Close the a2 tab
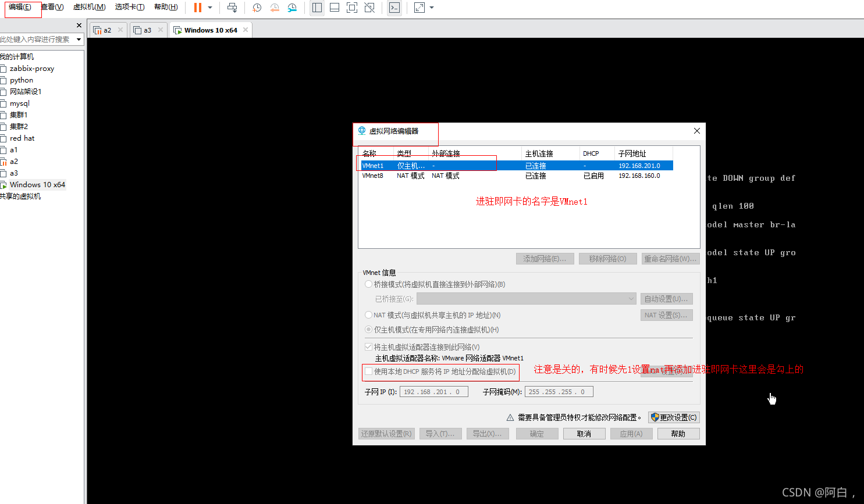 tap(120, 30)
